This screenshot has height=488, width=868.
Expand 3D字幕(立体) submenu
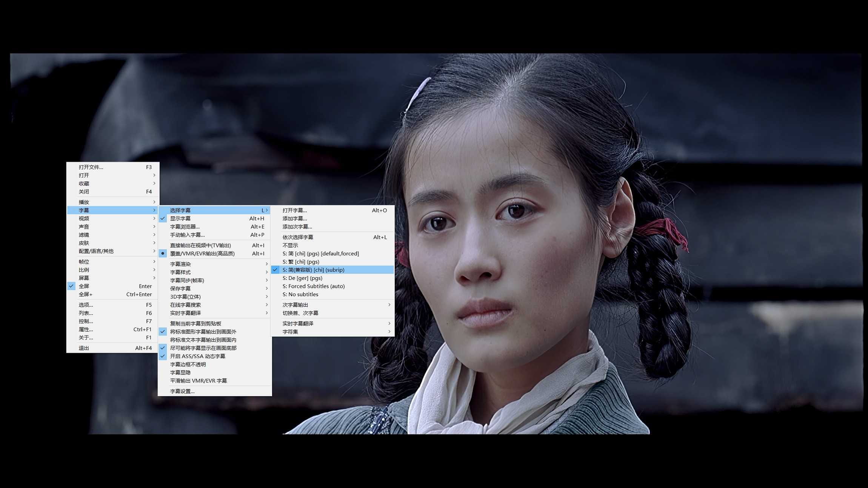click(214, 297)
